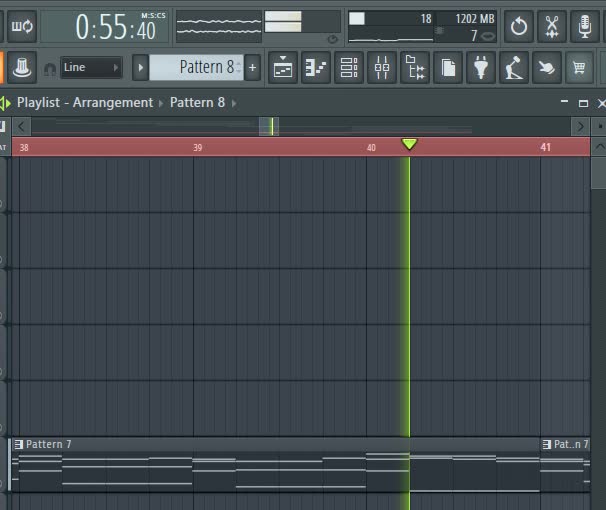
Task: Click the microphone recording icon
Action: [x=584, y=26]
